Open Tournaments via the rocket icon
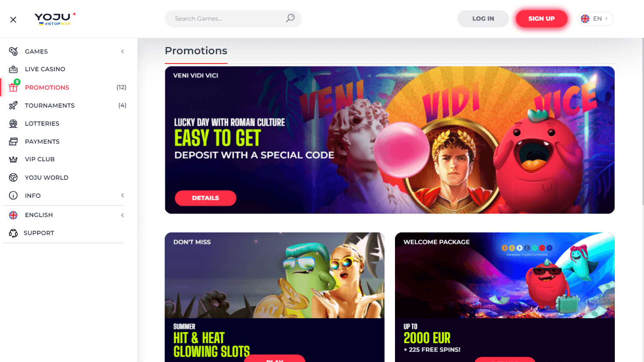644x362 pixels. [13, 106]
